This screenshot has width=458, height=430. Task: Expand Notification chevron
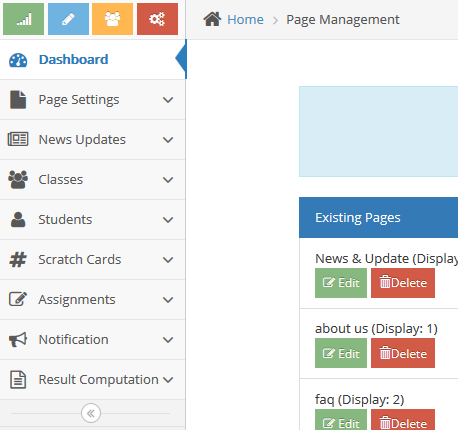coord(168,340)
